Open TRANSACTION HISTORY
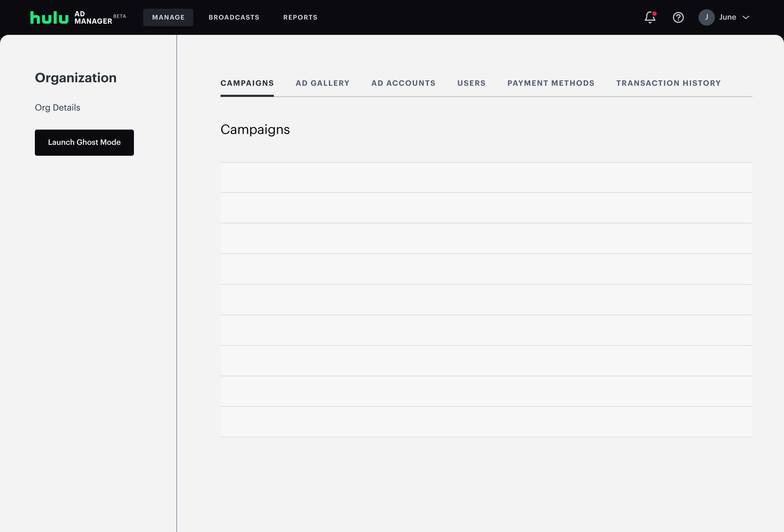 point(668,83)
